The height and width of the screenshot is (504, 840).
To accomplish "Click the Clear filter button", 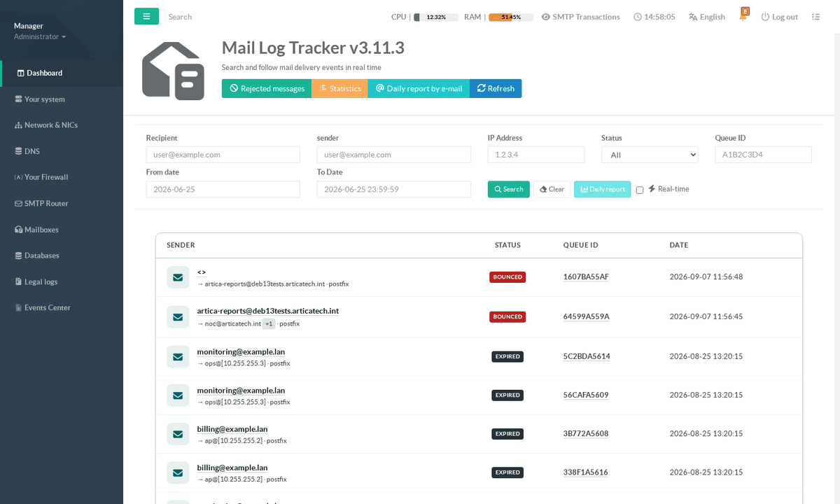I will coord(552,189).
